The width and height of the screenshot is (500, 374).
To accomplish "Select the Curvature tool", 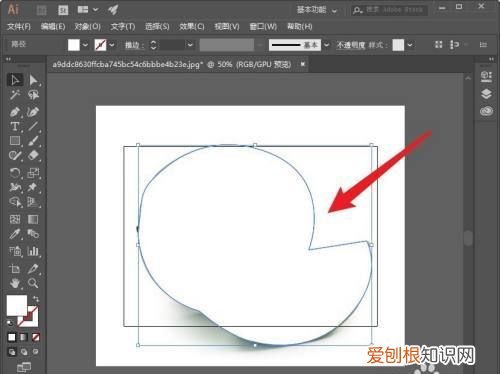I will click(33, 112).
